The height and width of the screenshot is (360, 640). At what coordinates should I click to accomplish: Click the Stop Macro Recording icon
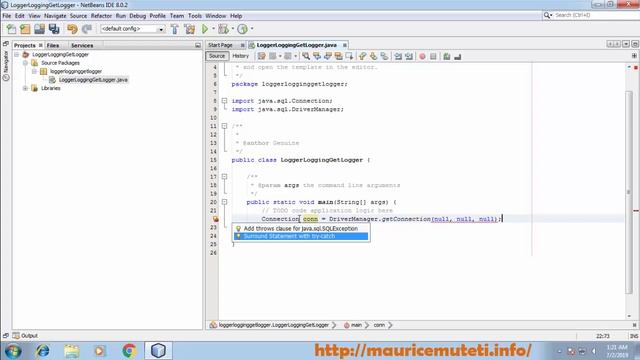433,56
